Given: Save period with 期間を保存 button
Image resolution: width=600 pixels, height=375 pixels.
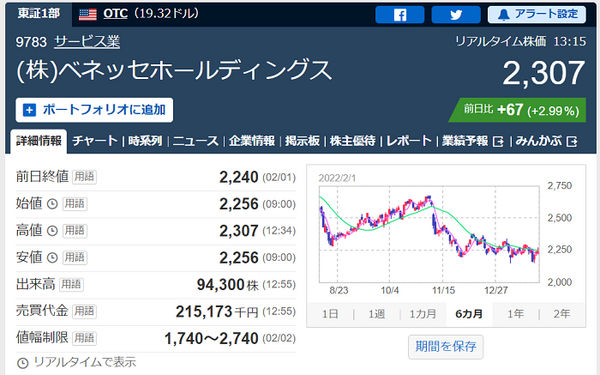Looking at the screenshot, I should pyautogui.click(x=446, y=347).
